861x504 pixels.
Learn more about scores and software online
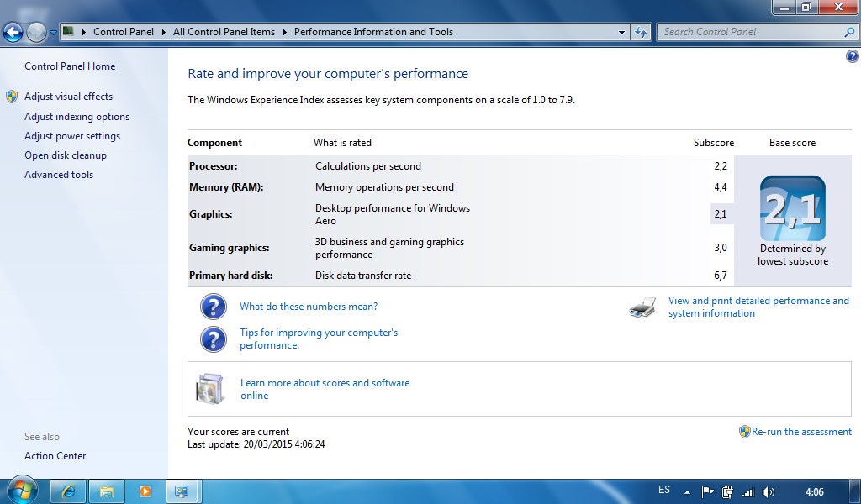click(325, 389)
